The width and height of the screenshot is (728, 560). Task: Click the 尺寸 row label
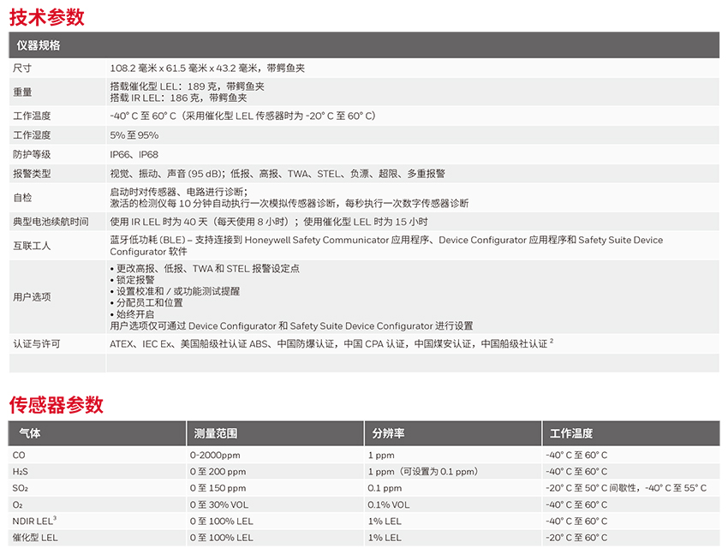pyautogui.click(x=22, y=68)
